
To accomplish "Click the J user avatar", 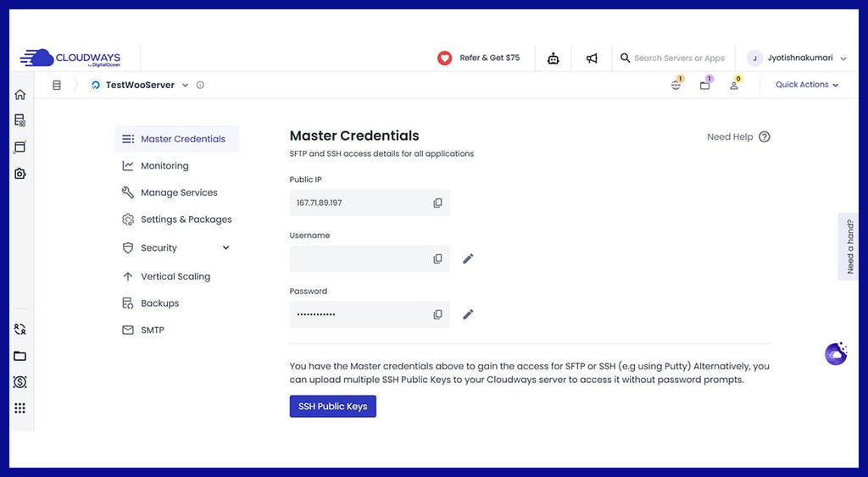I will pos(754,58).
